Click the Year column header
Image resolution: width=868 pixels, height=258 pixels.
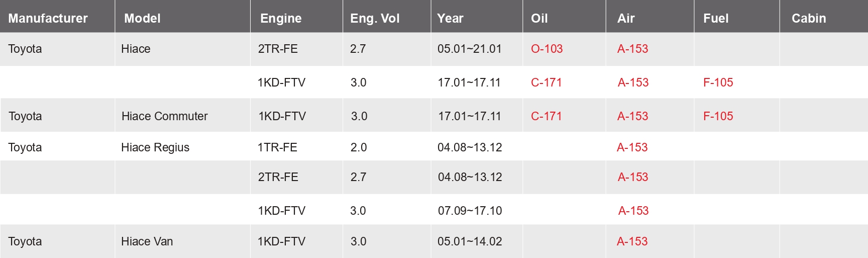click(x=450, y=19)
